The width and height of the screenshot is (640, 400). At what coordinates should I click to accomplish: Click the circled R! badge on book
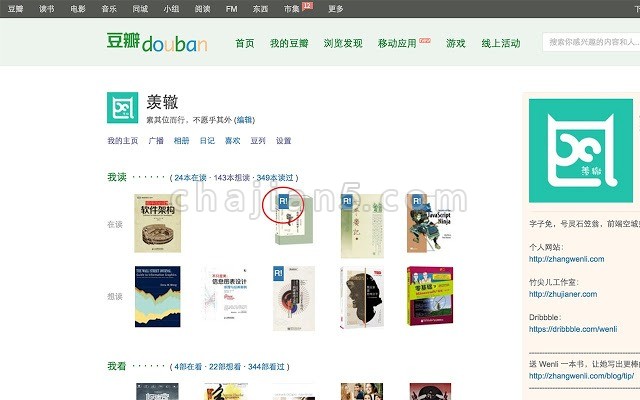click(x=283, y=201)
